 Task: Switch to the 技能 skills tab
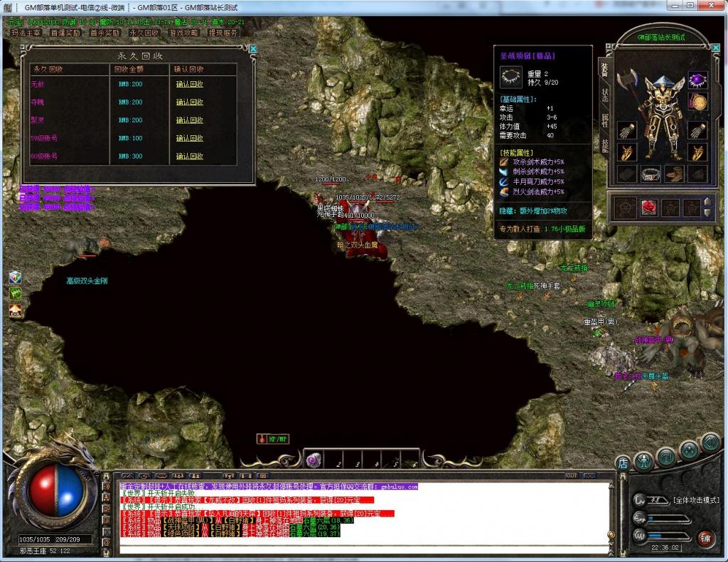click(x=604, y=146)
